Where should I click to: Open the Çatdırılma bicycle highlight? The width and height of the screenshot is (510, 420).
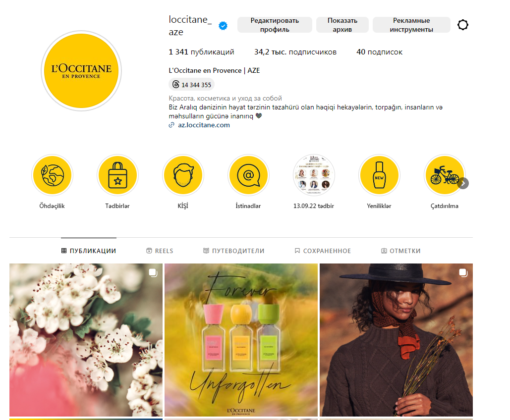(x=445, y=175)
